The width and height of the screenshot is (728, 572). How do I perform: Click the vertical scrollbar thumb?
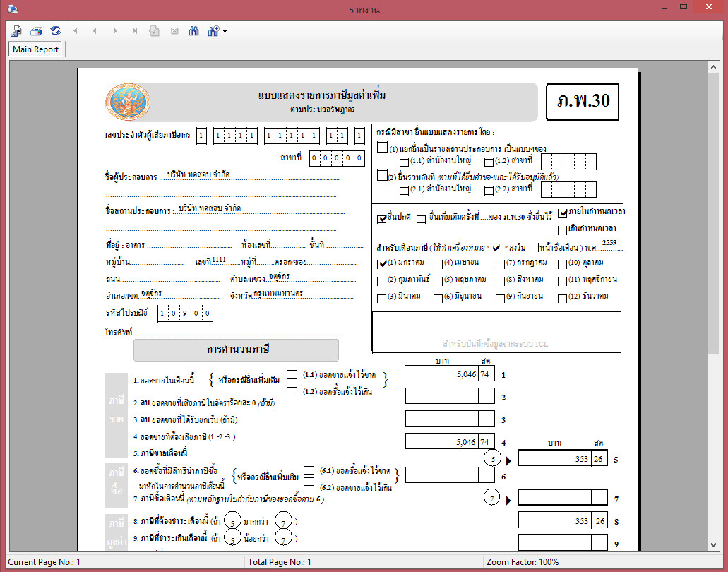713,213
